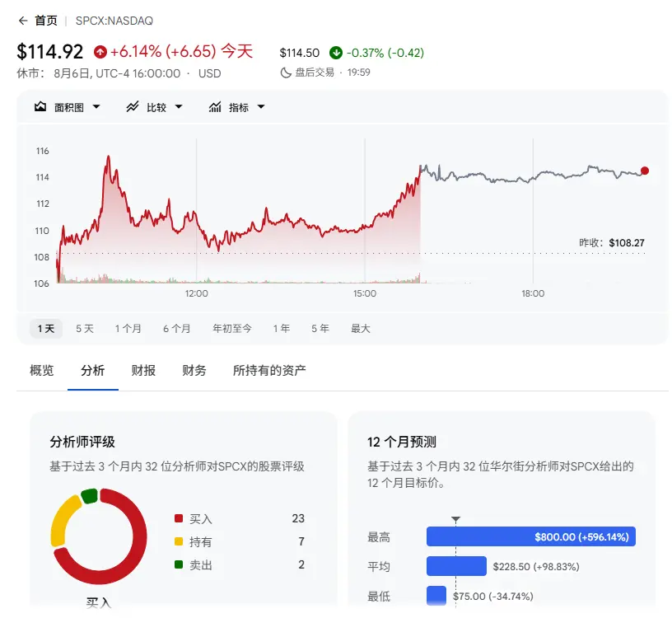Screen dimensions: 672x618
Task: Switch to the 财务 tab
Action: tap(194, 370)
